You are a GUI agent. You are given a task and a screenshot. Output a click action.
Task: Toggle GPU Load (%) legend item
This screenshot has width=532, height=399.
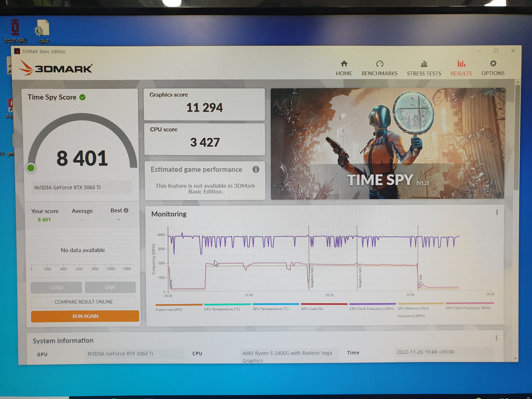[x=324, y=307]
